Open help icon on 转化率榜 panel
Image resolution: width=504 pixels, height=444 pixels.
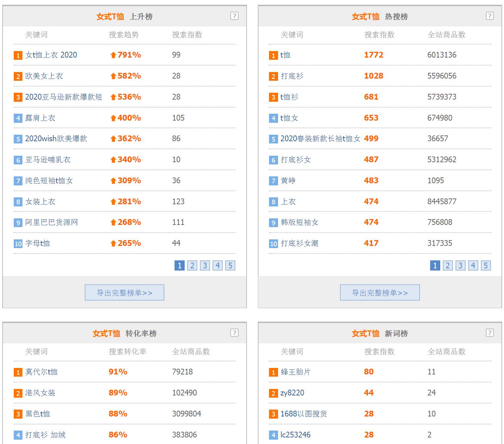[x=234, y=333]
